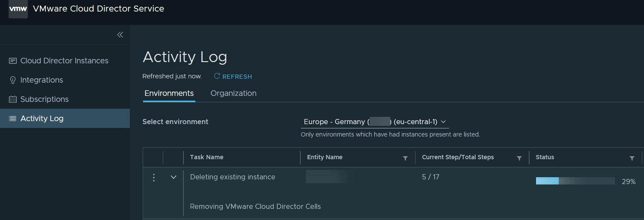Open actions menu for the deleting task
The height and width of the screenshot is (220, 644).
[x=154, y=177]
